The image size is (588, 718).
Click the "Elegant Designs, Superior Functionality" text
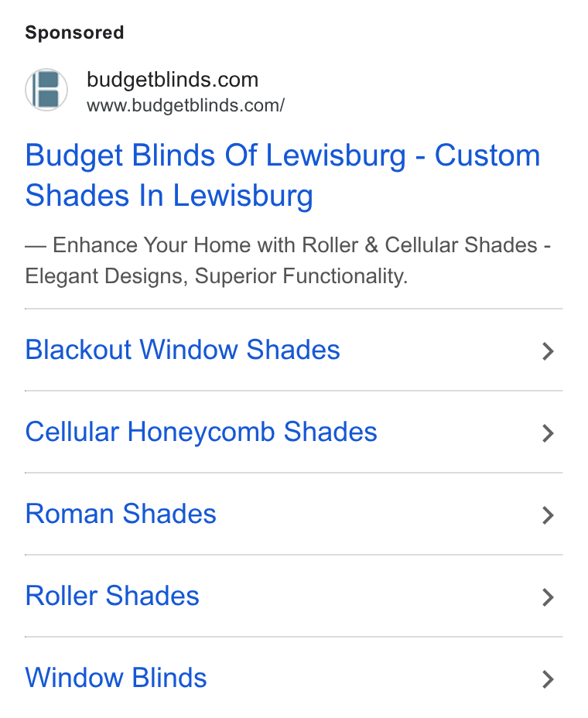[216, 276]
